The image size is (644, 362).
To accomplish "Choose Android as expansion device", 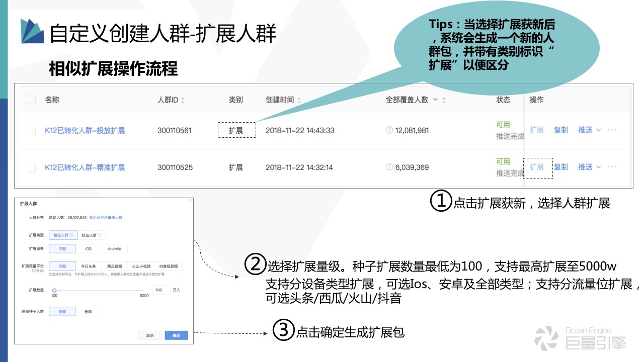I will pyautogui.click(x=115, y=248).
